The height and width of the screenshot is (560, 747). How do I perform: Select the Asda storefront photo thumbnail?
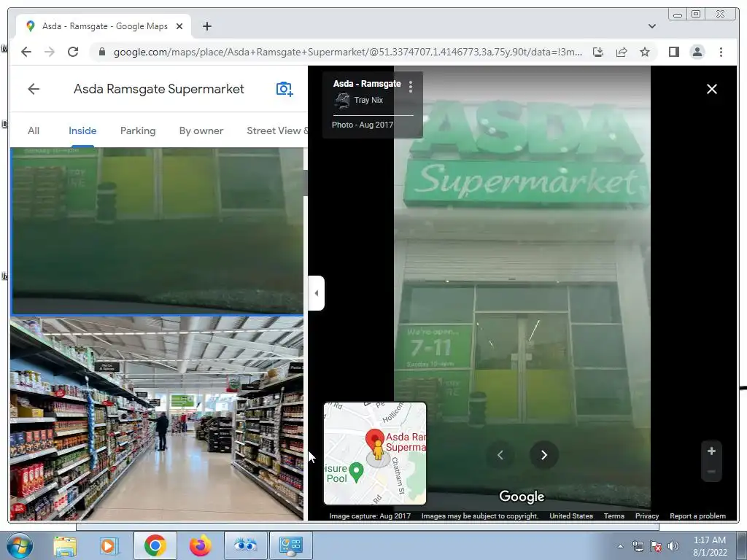pos(158,231)
